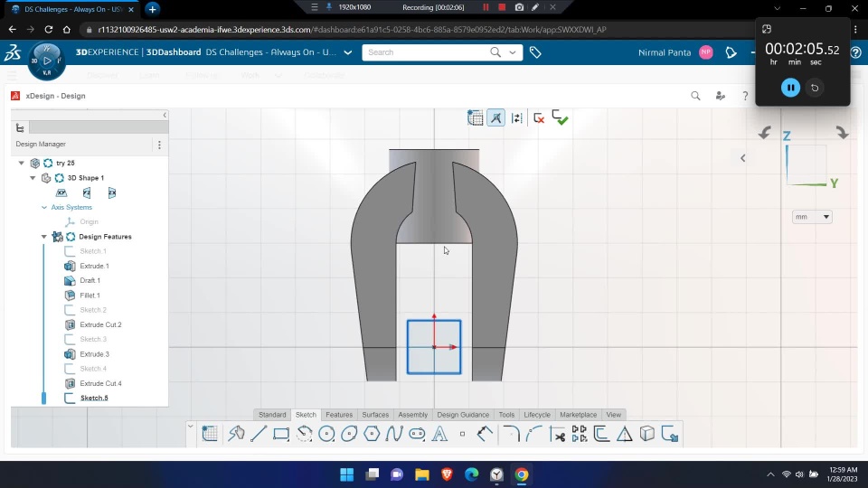Select the construction geometry triangle tool
This screenshot has width=868, height=488.
625,434
